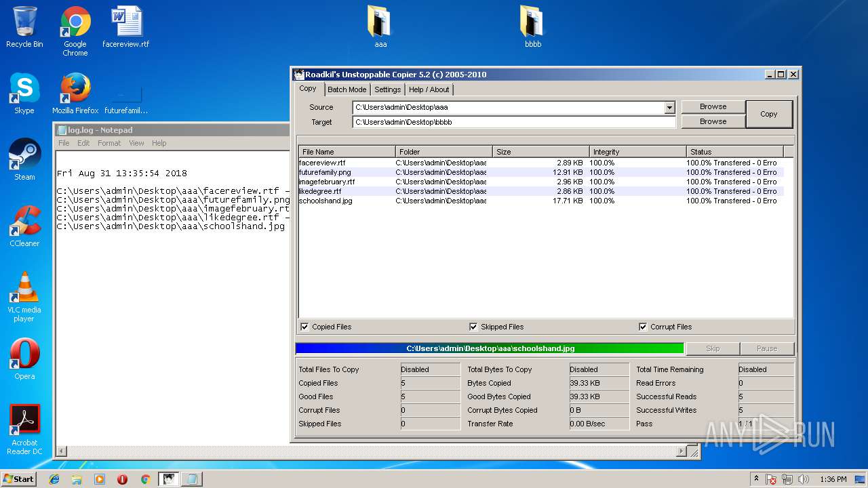Open the file explorer taskbar icon

point(77,479)
